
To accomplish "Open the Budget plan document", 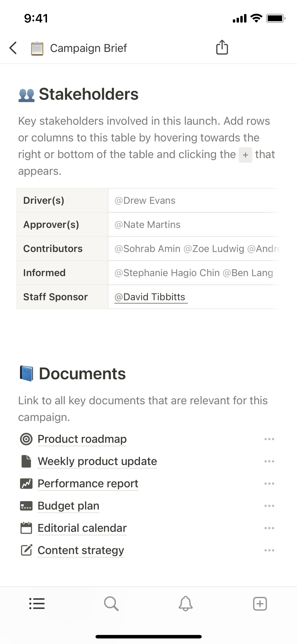I will click(68, 506).
